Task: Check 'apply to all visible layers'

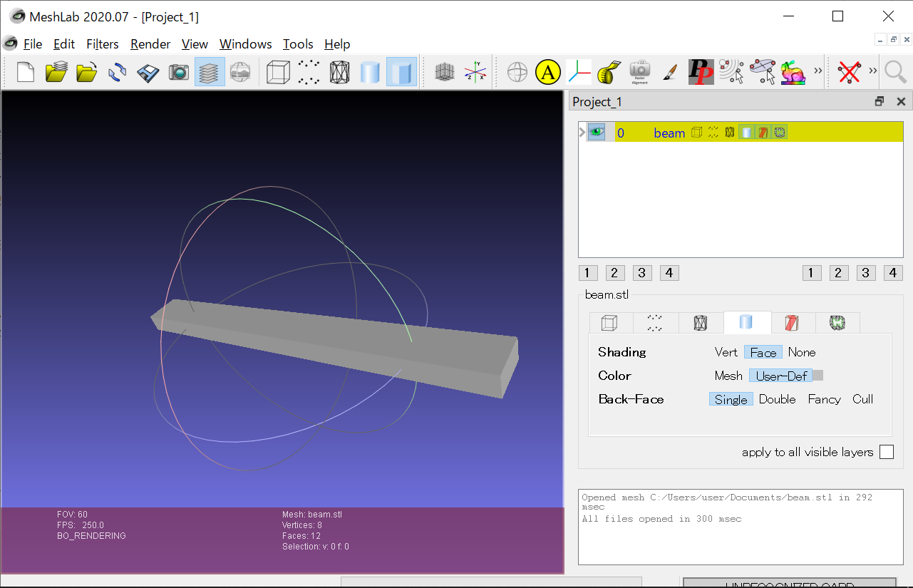Action: click(x=887, y=452)
